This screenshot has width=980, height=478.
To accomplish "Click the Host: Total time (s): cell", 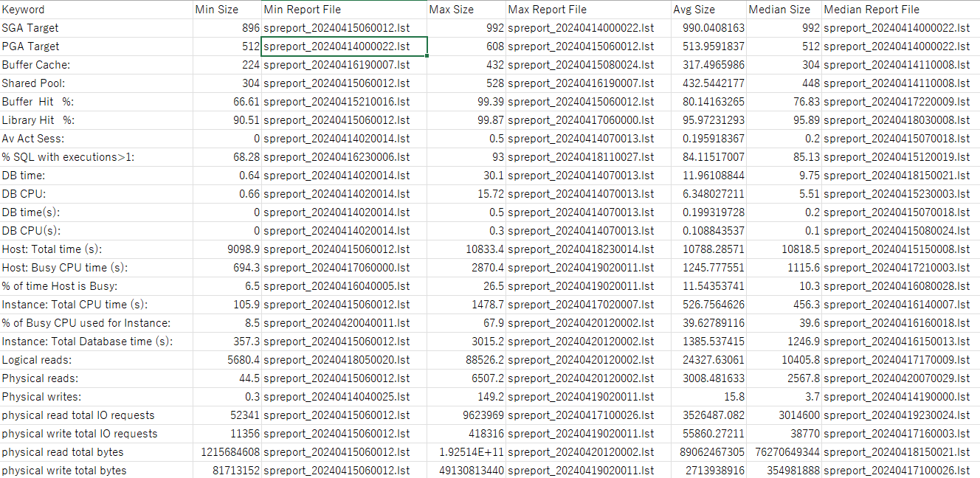I will coord(97,249).
